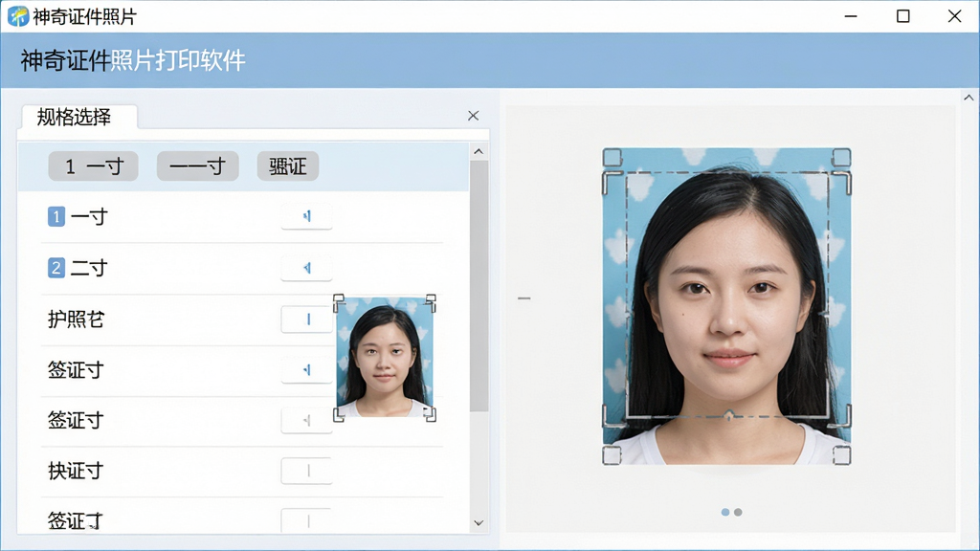The image size is (980, 551).
Task: Select the first blue page indicator dot
Action: [725, 513]
